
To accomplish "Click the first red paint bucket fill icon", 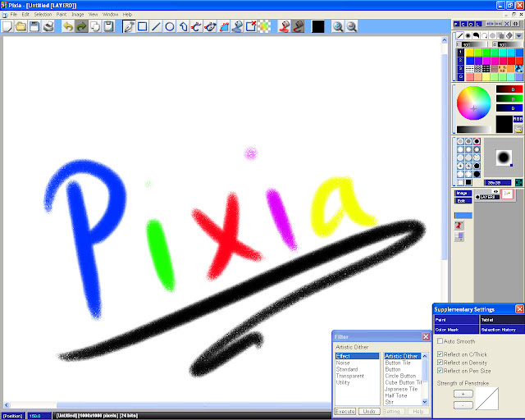I will click(x=285, y=26).
